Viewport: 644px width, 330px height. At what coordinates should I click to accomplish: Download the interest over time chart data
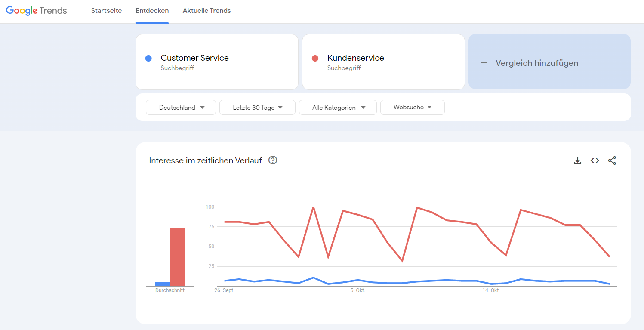(x=578, y=161)
